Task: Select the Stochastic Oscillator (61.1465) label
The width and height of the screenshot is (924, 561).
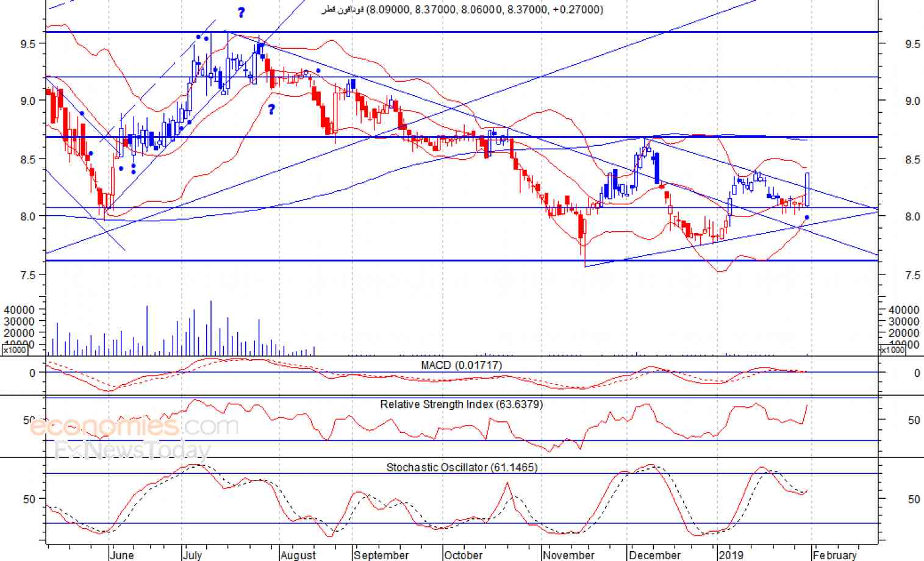Action: coord(462,468)
